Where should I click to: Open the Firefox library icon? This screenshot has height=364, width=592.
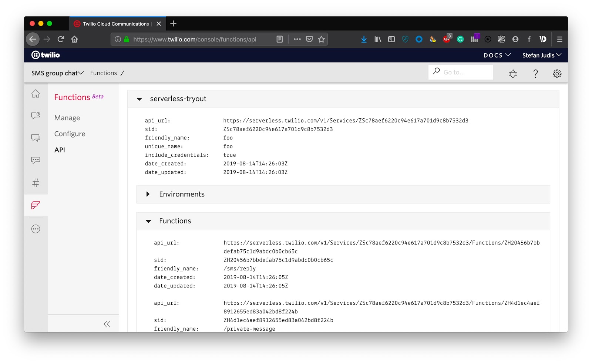click(x=378, y=39)
